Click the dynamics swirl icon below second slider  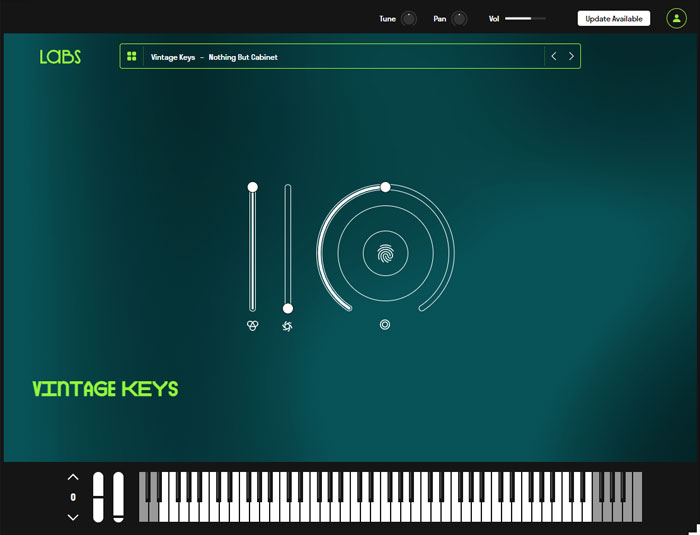[287, 326]
